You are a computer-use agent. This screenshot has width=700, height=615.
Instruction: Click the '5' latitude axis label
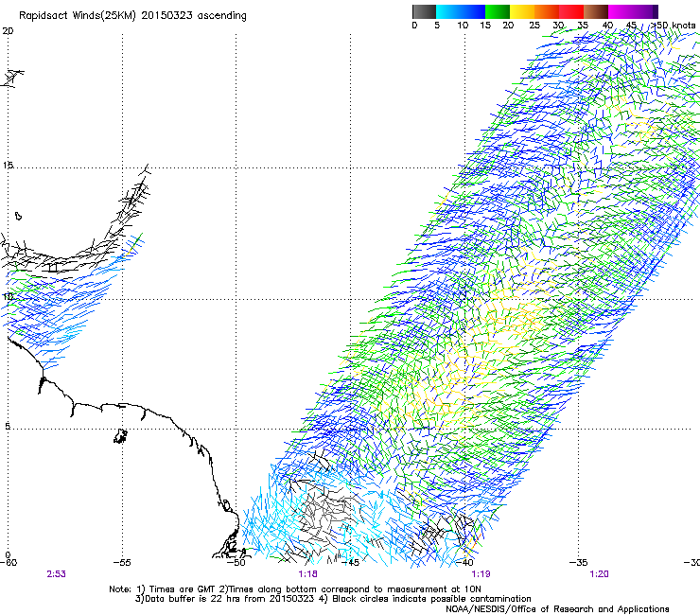click(8, 426)
